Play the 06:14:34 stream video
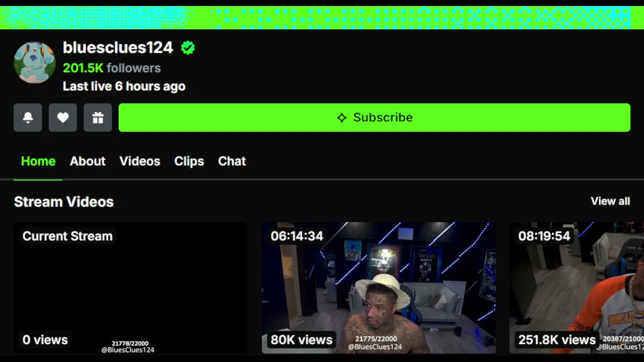 tap(379, 288)
